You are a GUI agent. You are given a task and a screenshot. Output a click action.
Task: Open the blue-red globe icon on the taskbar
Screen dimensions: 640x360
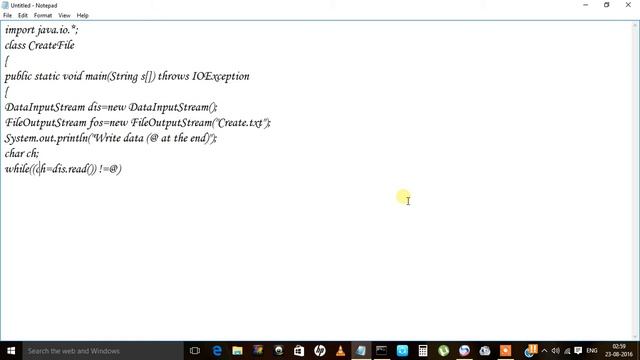(464, 351)
